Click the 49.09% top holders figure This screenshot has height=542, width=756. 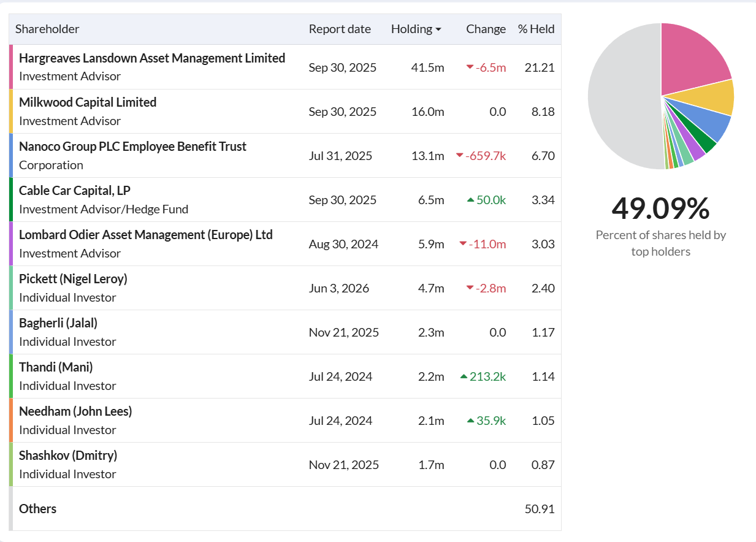[x=661, y=208]
